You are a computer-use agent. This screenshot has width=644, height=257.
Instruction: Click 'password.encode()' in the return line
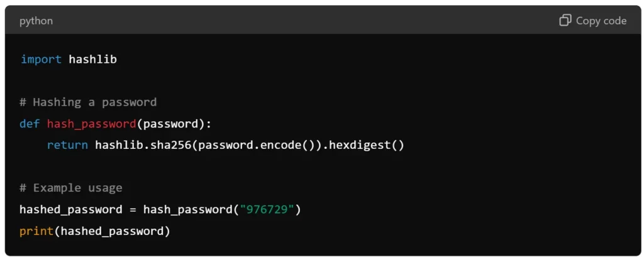point(257,145)
